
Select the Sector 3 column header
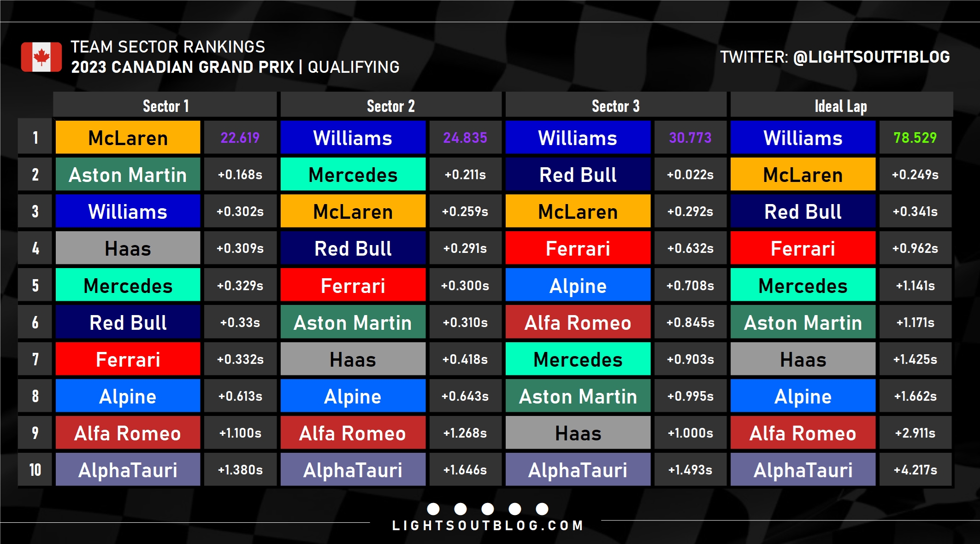coord(615,106)
